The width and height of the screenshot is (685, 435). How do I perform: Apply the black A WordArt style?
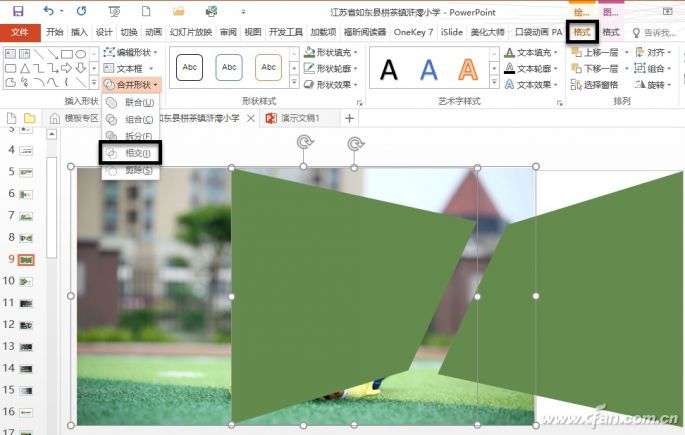(389, 69)
